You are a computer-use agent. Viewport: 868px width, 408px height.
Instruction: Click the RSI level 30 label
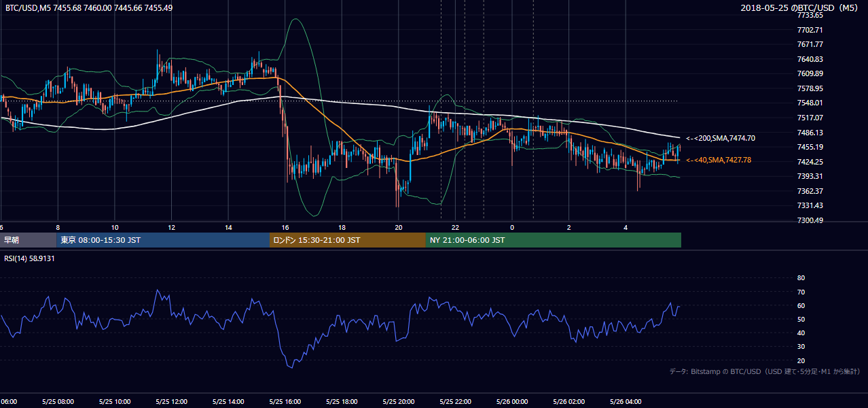(x=801, y=347)
